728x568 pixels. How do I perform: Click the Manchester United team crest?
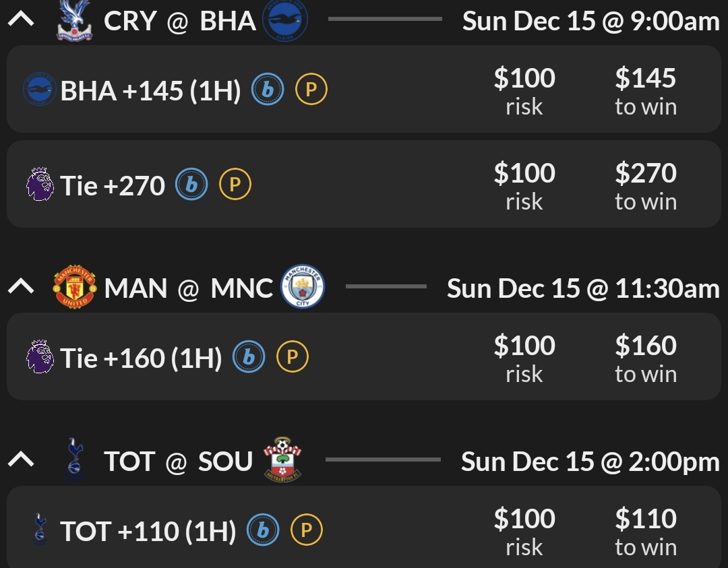[75, 287]
